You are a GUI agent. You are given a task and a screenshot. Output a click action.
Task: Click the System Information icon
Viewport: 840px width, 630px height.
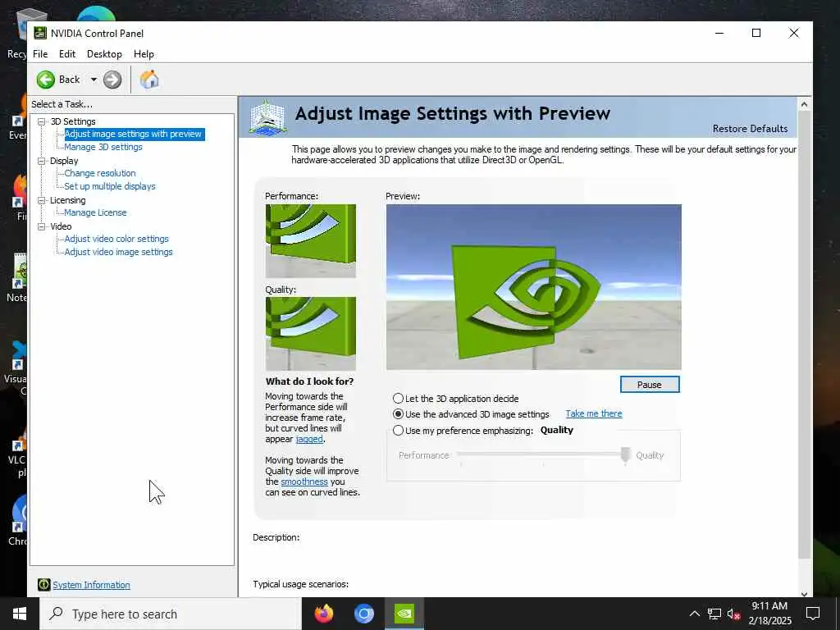pos(44,584)
